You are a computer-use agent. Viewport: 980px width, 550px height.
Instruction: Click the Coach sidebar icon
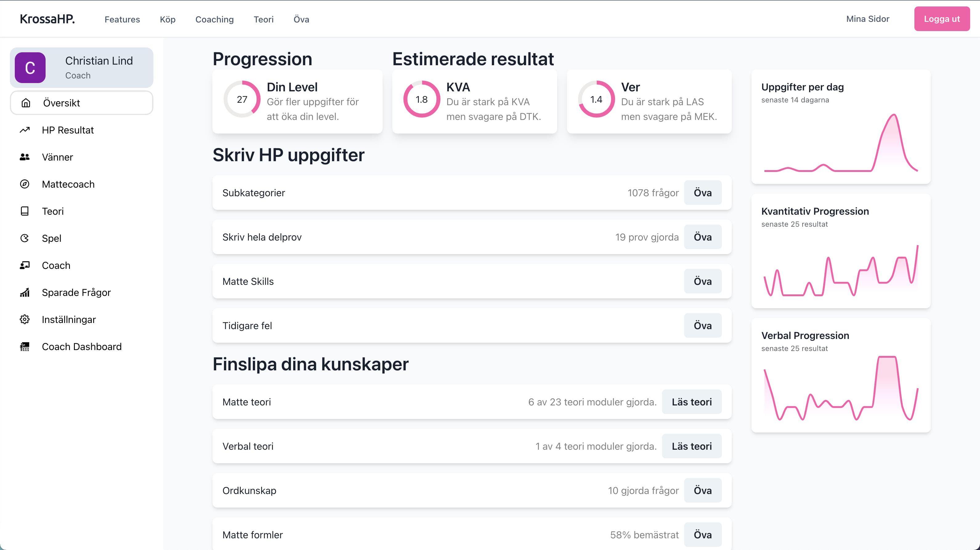[x=25, y=265]
